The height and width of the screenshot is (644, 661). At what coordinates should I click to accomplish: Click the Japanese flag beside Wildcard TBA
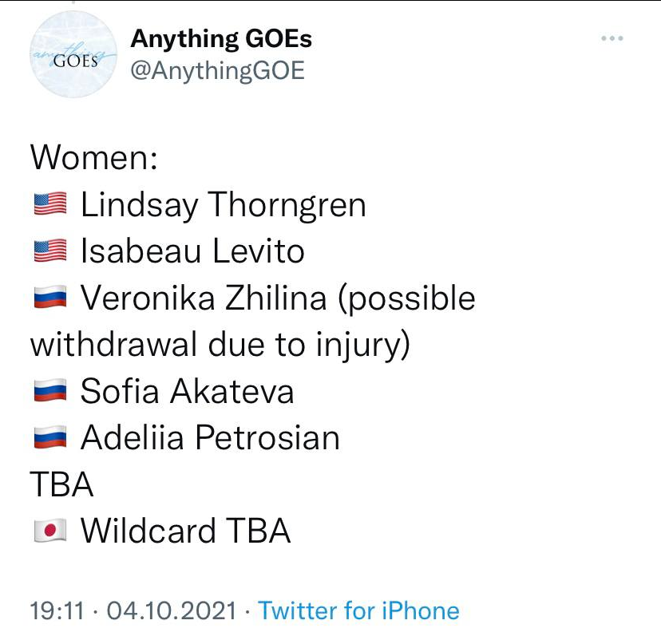pyautogui.click(x=50, y=531)
